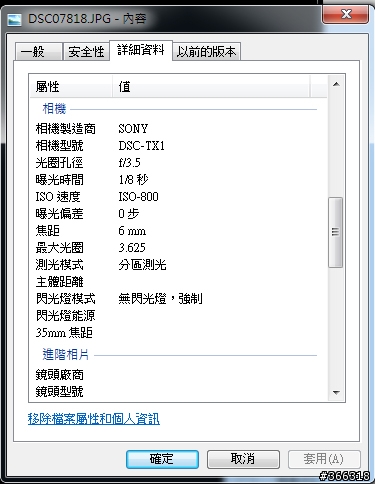Select the 主體距離 row
The image size is (375, 484).
point(173,282)
